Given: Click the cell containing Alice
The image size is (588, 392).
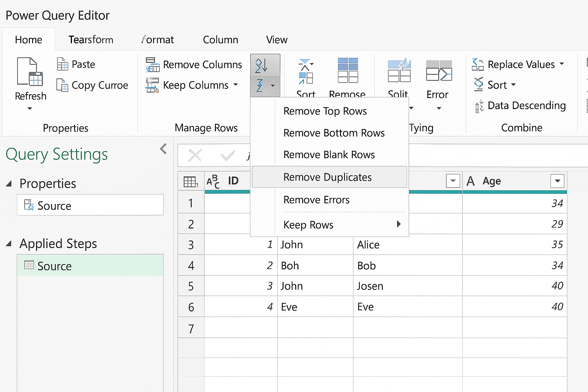Looking at the screenshot, I should click(x=408, y=245).
